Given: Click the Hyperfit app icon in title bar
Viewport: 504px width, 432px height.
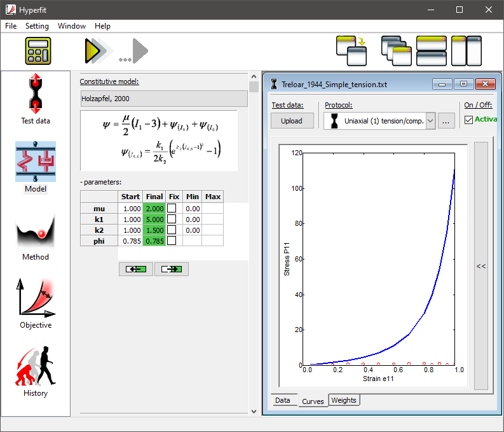Looking at the screenshot, I should (x=10, y=10).
